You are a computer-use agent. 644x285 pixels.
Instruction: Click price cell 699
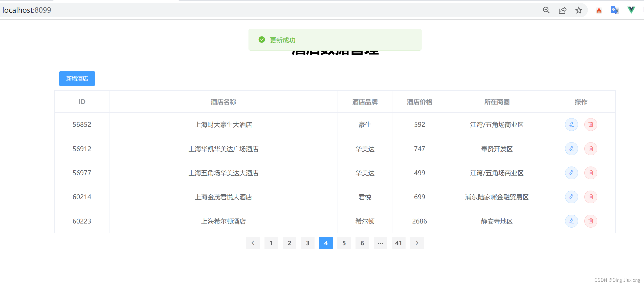(419, 197)
